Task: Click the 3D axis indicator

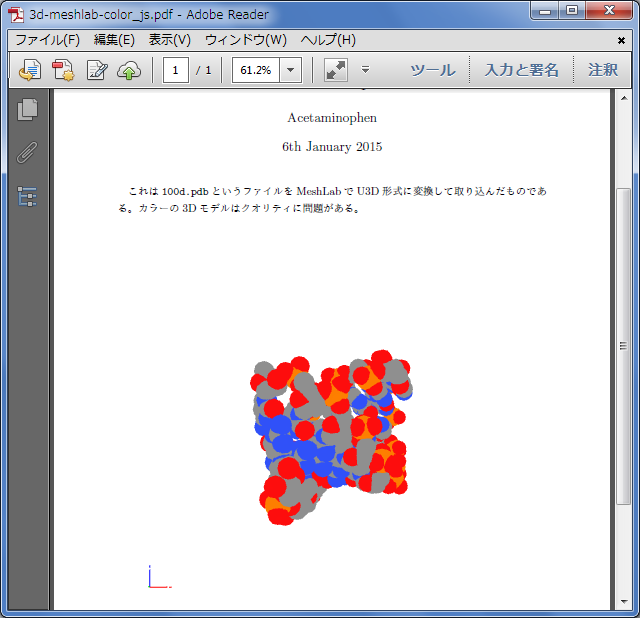Action: (160, 577)
